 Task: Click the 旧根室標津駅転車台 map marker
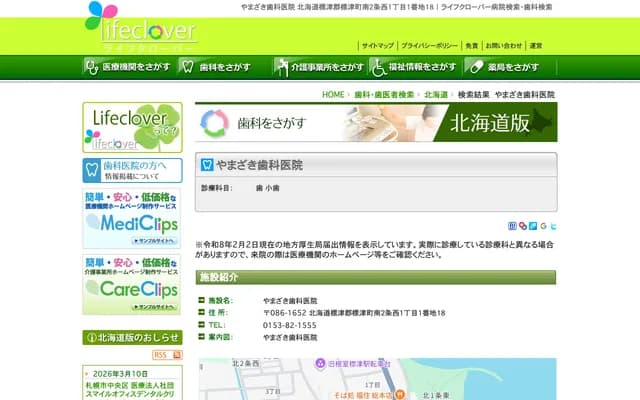(320, 363)
